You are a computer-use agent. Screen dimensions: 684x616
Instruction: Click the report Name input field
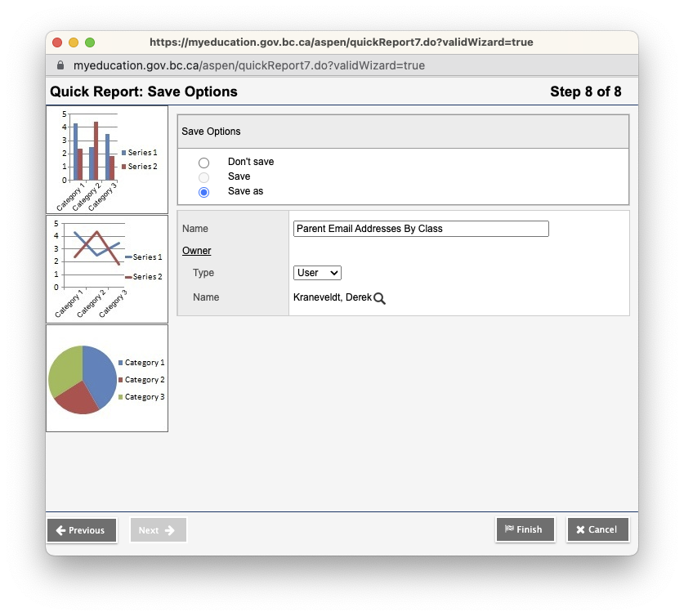tap(421, 229)
